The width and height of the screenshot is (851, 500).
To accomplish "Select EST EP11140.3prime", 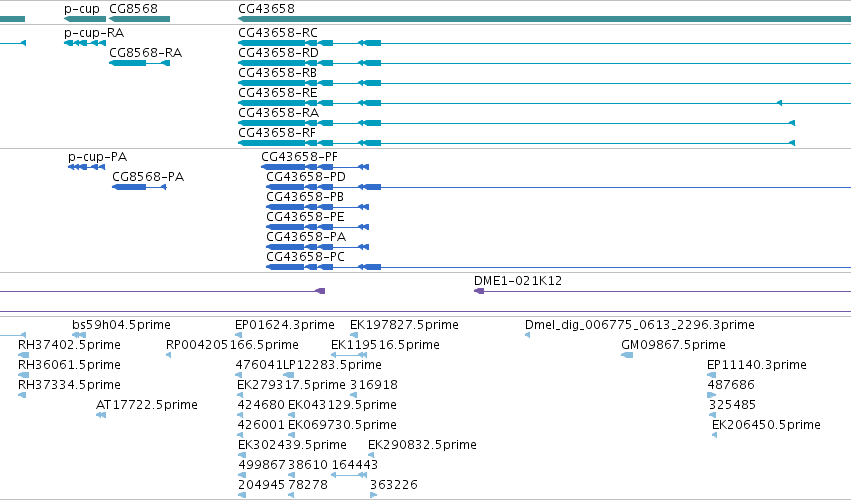I will click(x=712, y=375).
